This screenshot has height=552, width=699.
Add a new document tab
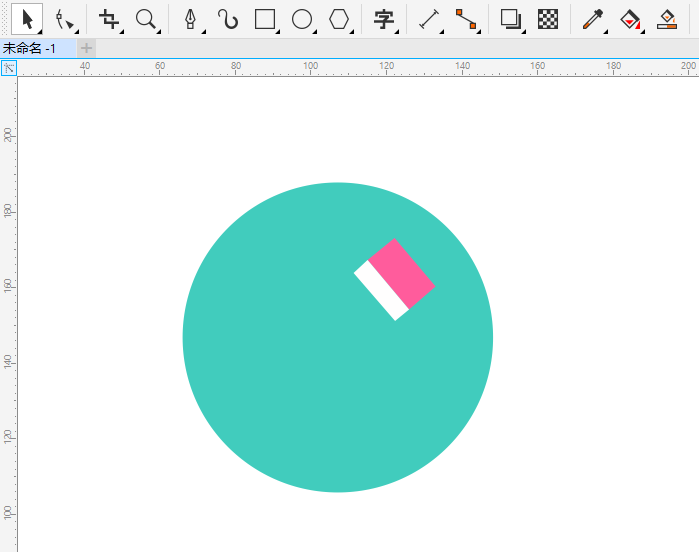point(86,48)
